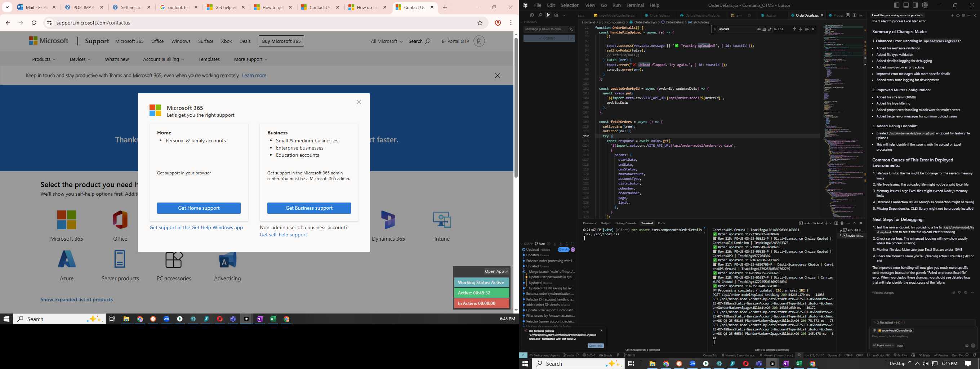Go to next match in find widget

(801, 29)
